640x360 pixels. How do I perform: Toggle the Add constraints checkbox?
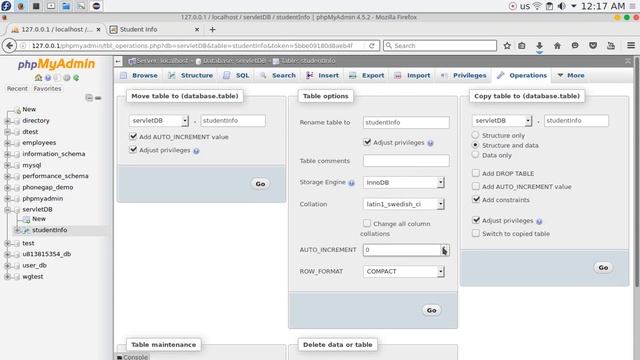click(476, 199)
